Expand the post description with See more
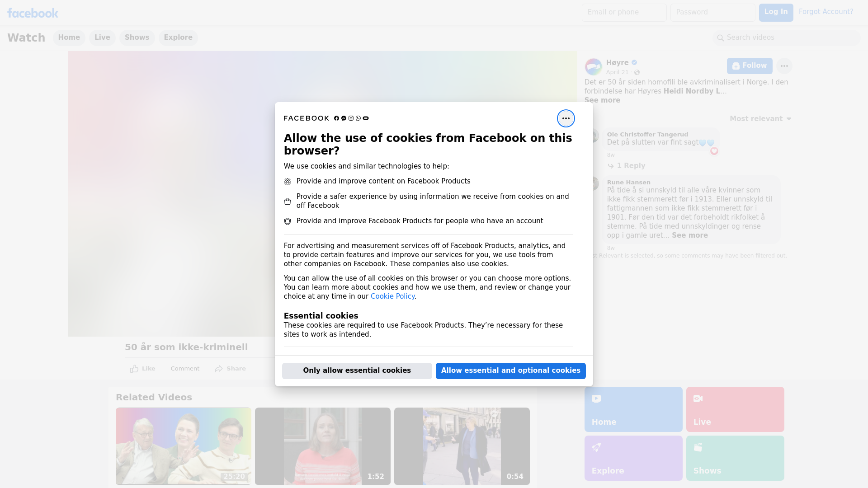The width and height of the screenshot is (868, 488). point(602,100)
